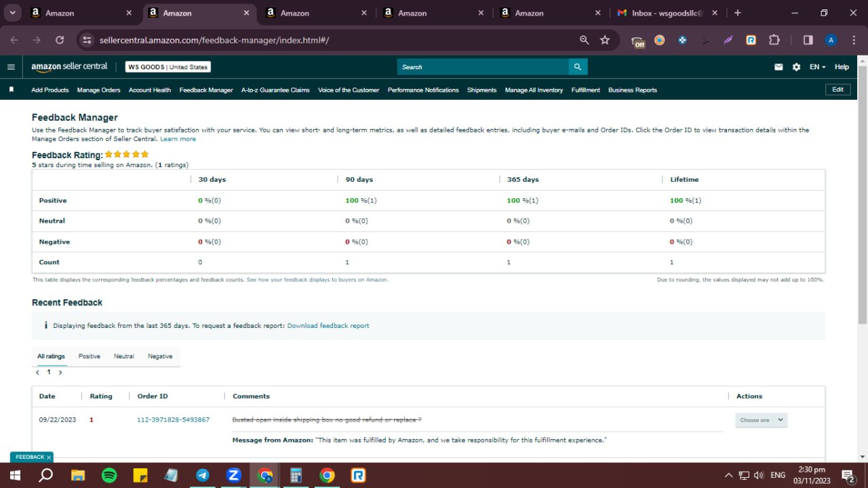Open the WS GOODS United States account switcher
This screenshot has height=488, width=868.
click(x=167, y=67)
